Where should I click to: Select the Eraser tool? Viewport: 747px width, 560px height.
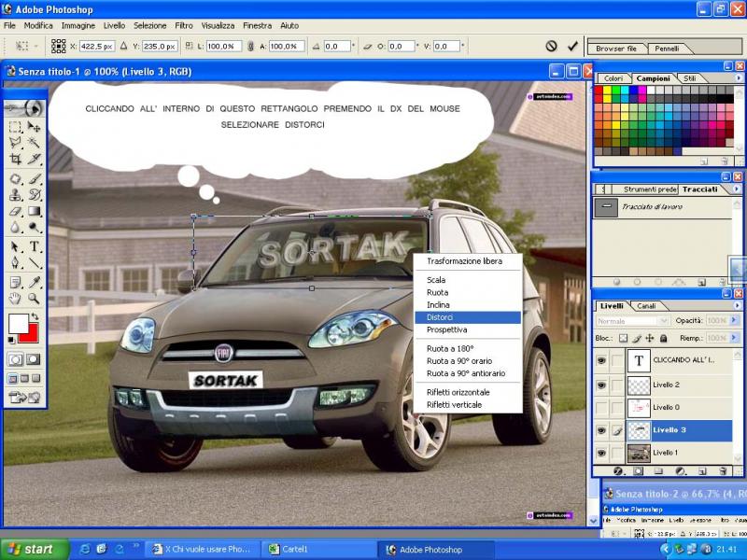coord(15,211)
